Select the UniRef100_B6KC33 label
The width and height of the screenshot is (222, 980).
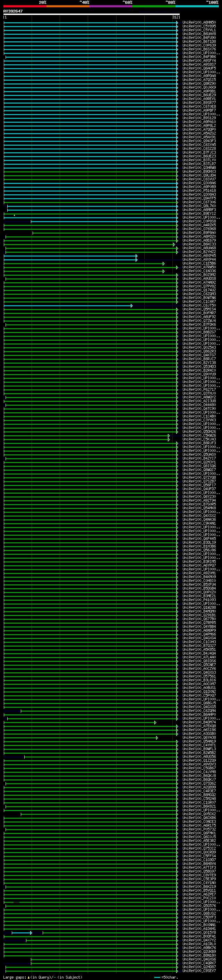pyautogui.click(x=199, y=244)
